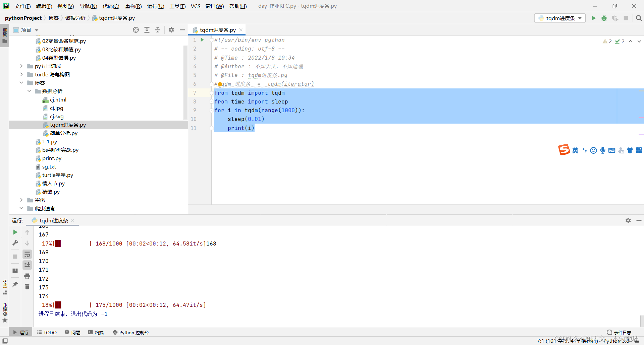Click the warnings indicator in editor
This screenshot has width=644, height=345.
coord(607,41)
